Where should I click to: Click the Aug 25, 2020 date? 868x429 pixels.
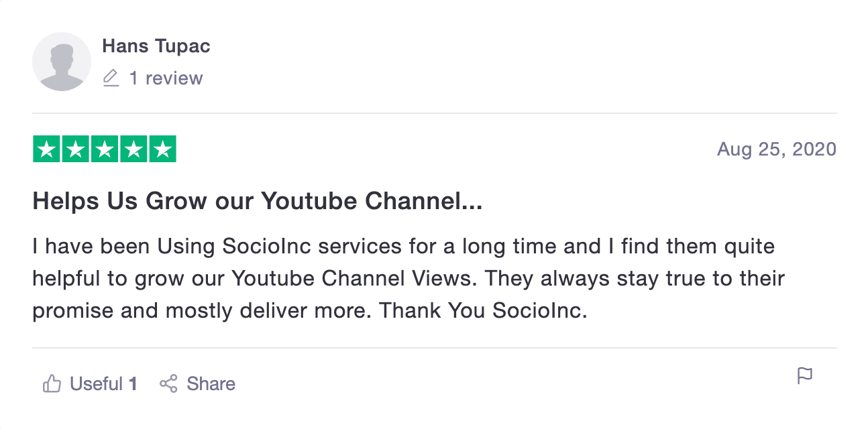click(776, 149)
